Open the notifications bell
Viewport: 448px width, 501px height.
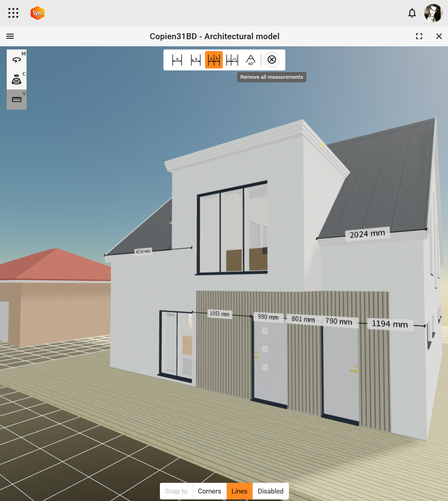412,13
